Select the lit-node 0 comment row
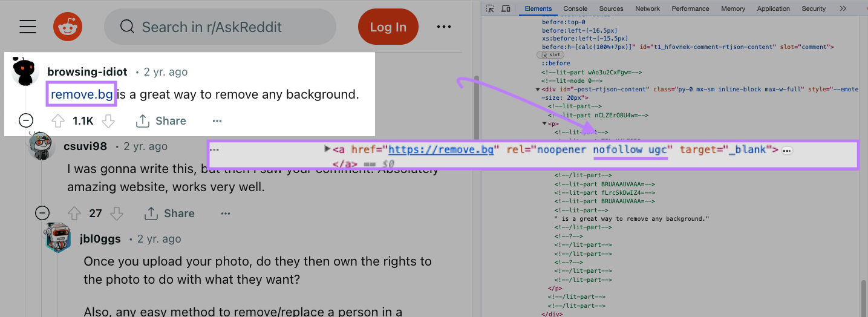Image resolution: width=868 pixels, height=317 pixels. pos(572,80)
